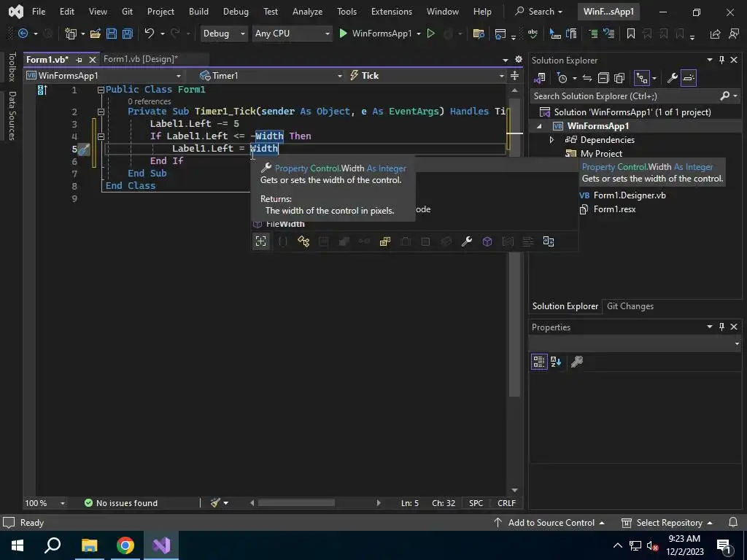Click Solution Explorer Collapse All icon
747x560 pixels.
point(603,78)
